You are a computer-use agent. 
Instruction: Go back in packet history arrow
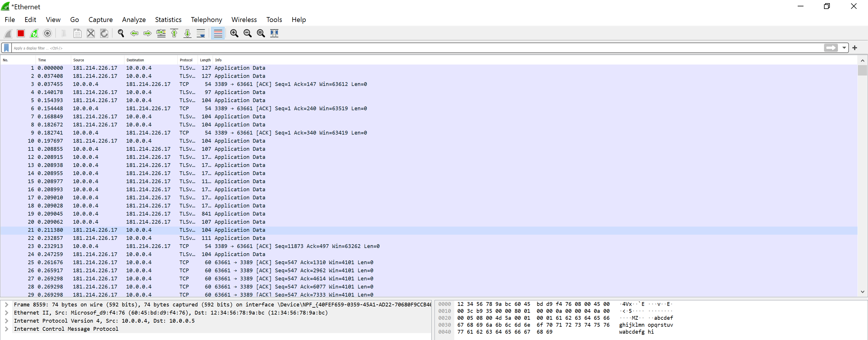[134, 33]
